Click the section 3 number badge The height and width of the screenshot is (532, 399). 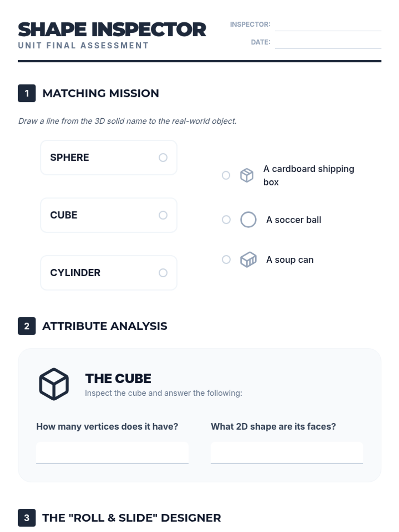[27, 518]
